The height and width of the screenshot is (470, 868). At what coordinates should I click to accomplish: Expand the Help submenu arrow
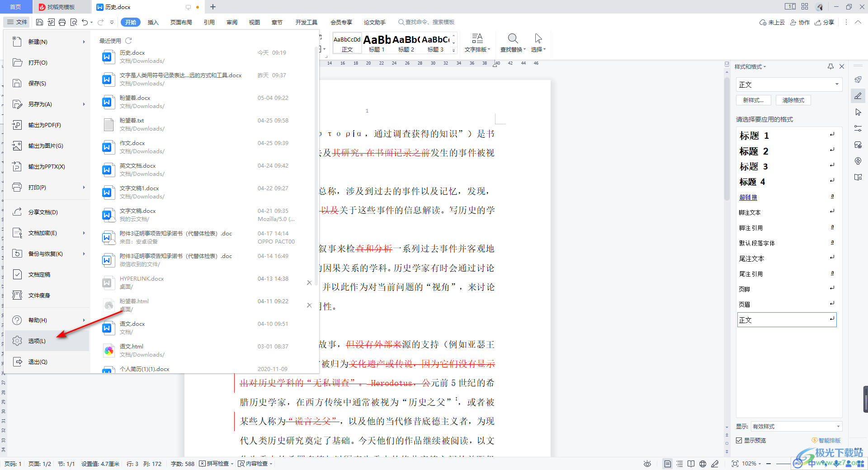point(84,320)
